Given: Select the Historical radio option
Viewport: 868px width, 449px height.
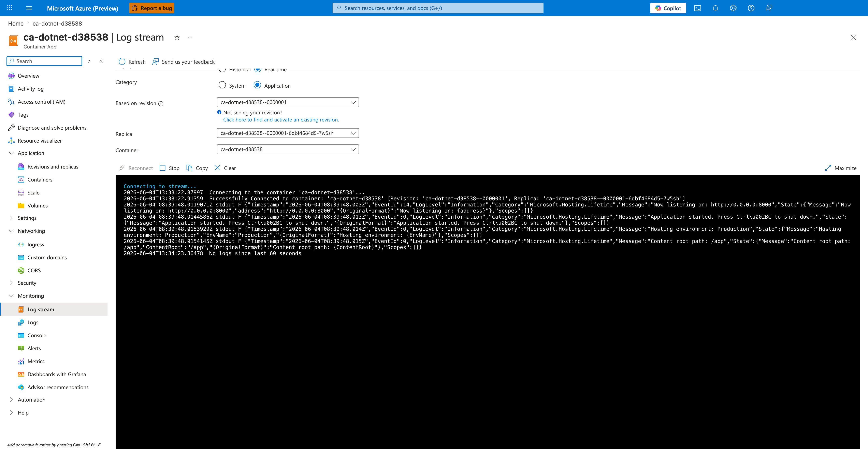Looking at the screenshot, I should 222,70.
